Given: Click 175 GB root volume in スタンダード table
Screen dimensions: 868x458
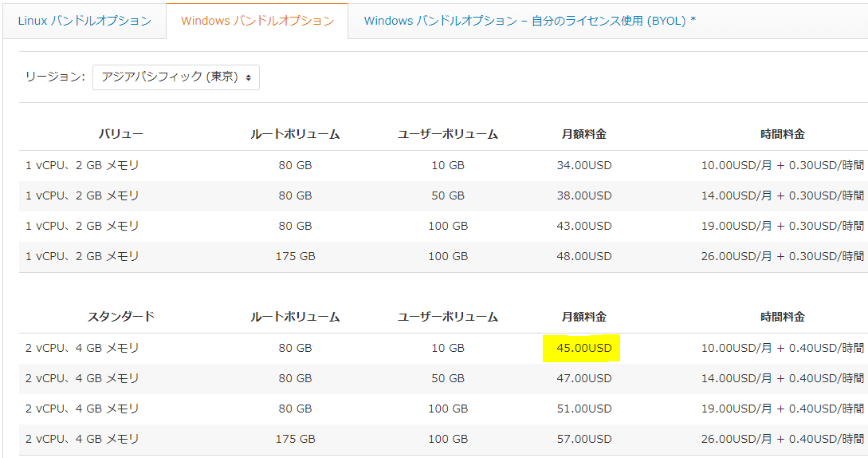Looking at the screenshot, I should [x=295, y=439].
